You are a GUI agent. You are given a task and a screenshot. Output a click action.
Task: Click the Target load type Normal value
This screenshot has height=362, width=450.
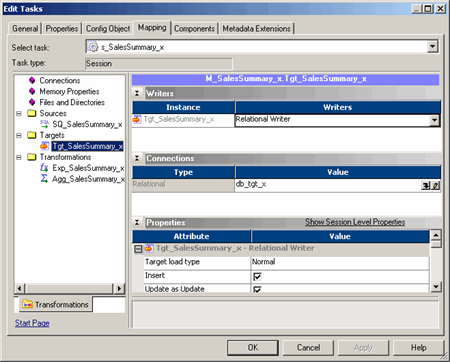[x=340, y=262]
